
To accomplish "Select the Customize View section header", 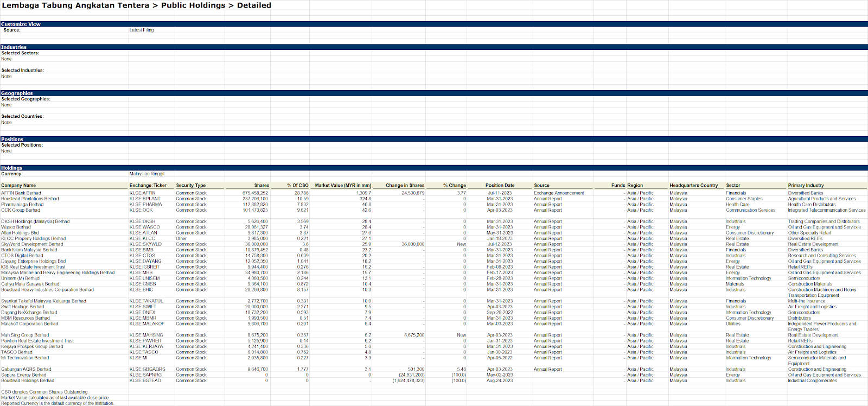I will tap(434, 24).
